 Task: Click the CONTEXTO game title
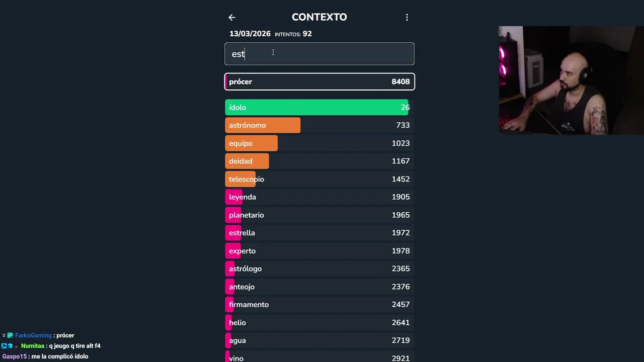point(319,17)
